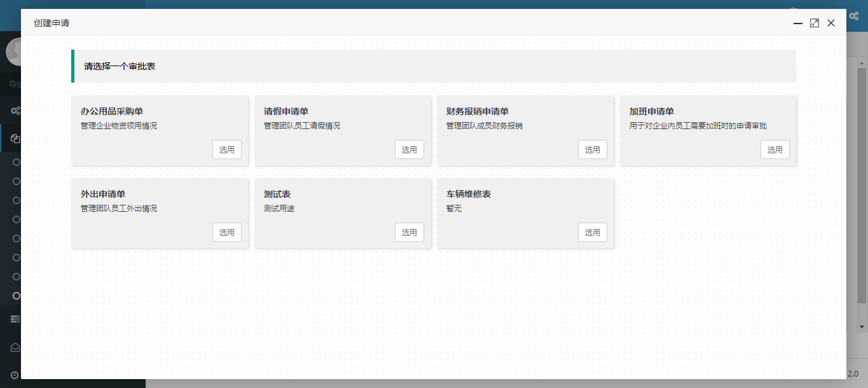Screen dimensions: 868x388
Task: Click the list icon in the left sidebar
Action: [x=15, y=319]
